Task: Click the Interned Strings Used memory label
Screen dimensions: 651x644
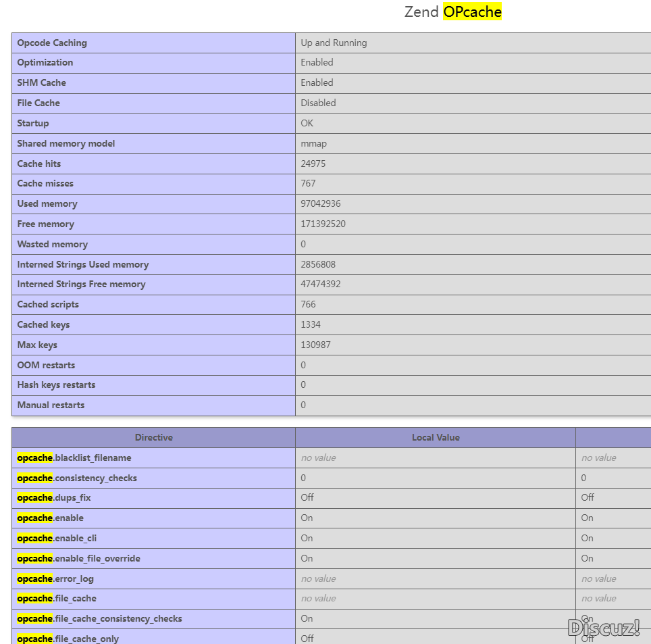Action: pos(82,264)
